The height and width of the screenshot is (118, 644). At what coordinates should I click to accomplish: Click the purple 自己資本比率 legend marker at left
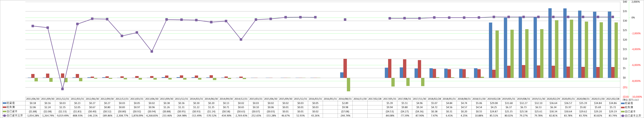[x=4, y=116]
